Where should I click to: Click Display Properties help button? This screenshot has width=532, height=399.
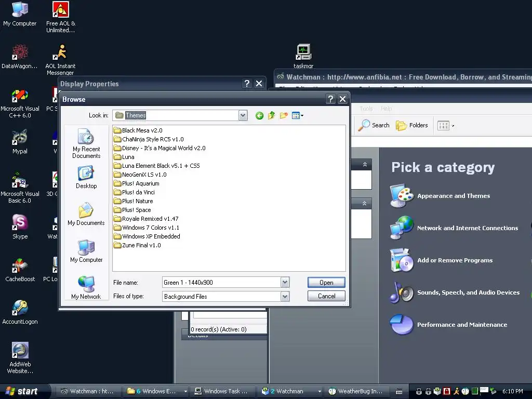point(247,84)
